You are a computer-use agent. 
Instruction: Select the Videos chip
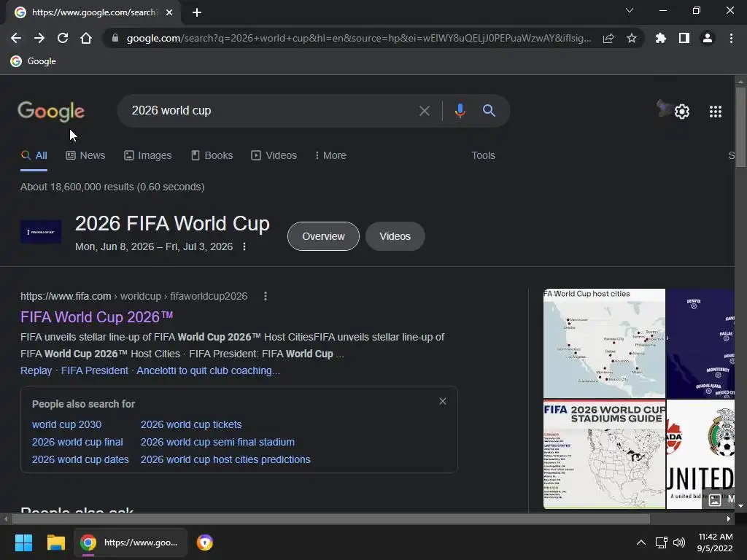(x=395, y=236)
